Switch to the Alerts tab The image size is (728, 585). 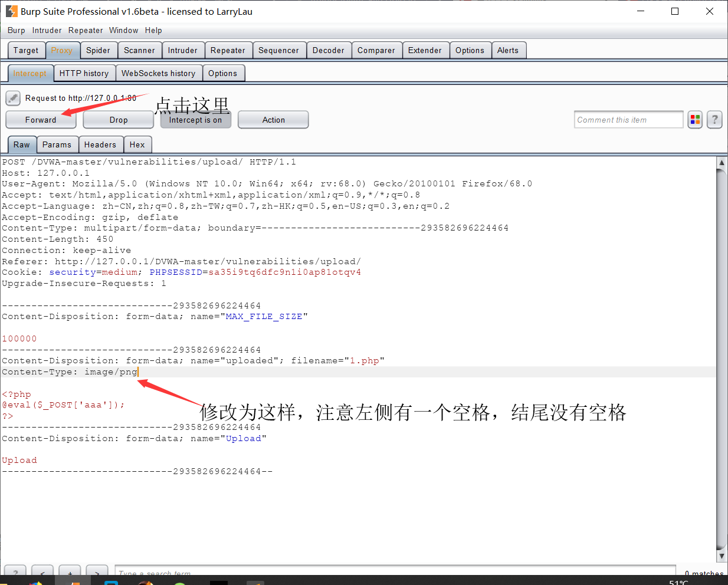pyautogui.click(x=508, y=50)
